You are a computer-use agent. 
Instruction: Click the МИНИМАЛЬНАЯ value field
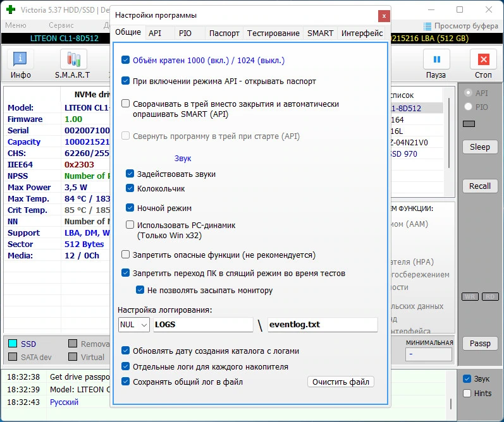pos(429,354)
